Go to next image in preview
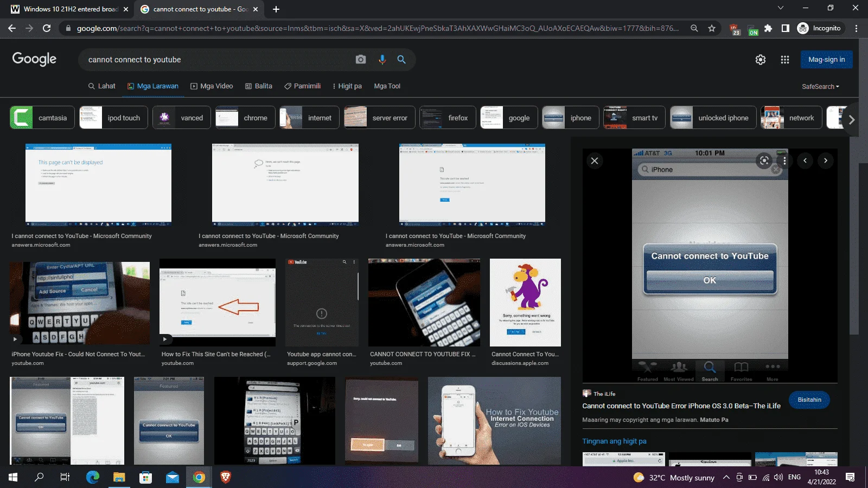868x488 pixels. (826, 160)
